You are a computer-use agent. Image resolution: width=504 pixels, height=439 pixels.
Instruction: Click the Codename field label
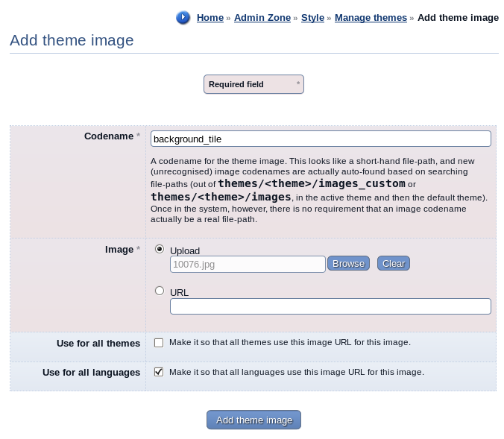109,136
